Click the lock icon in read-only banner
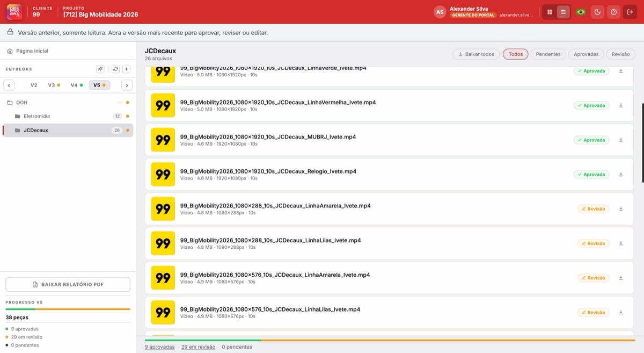Screen dimensions: 644x353 (10, 32)
